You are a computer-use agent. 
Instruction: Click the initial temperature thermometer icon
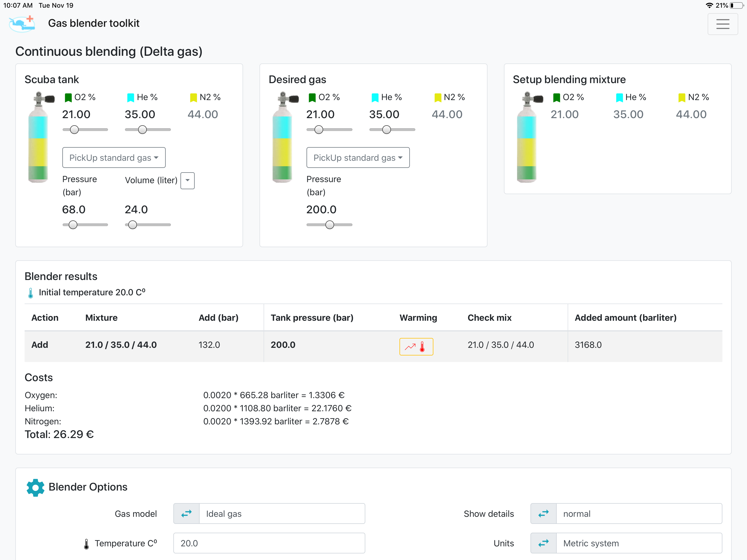click(30, 293)
